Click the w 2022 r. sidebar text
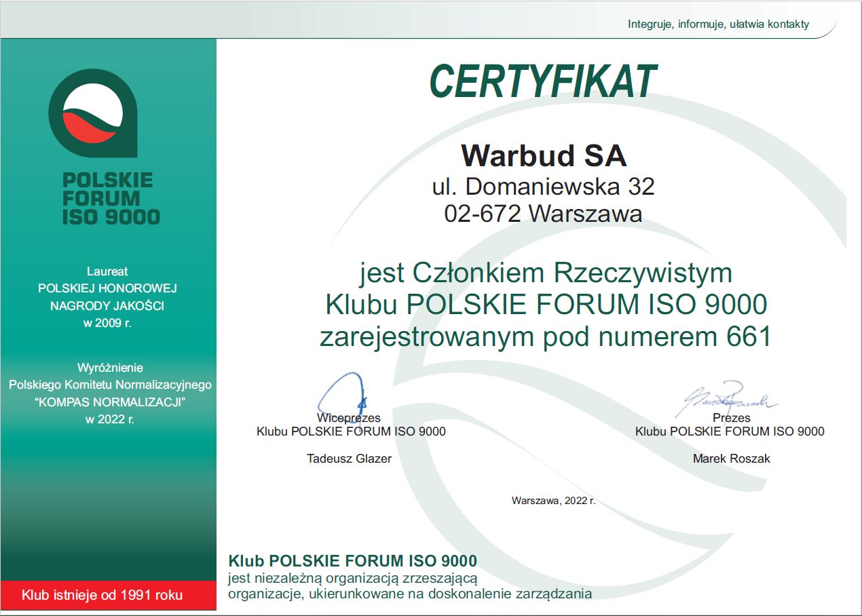 [x=110, y=419]
